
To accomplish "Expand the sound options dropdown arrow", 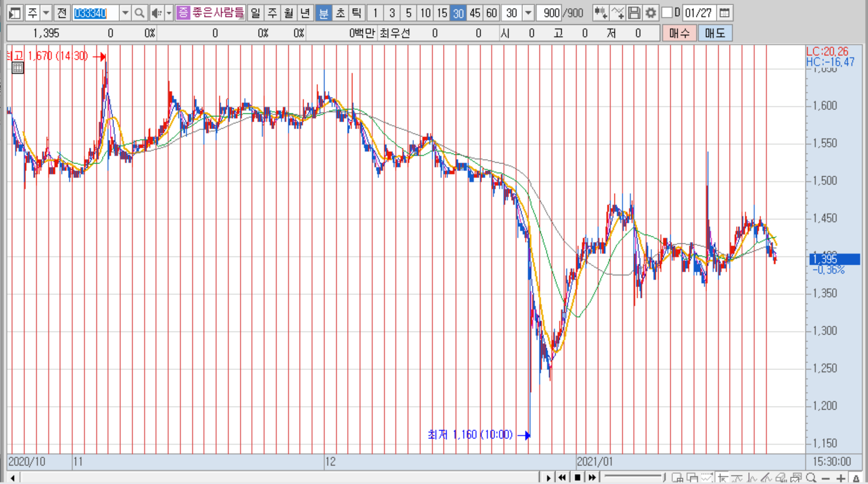I will pyautogui.click(x=169, y=13).
